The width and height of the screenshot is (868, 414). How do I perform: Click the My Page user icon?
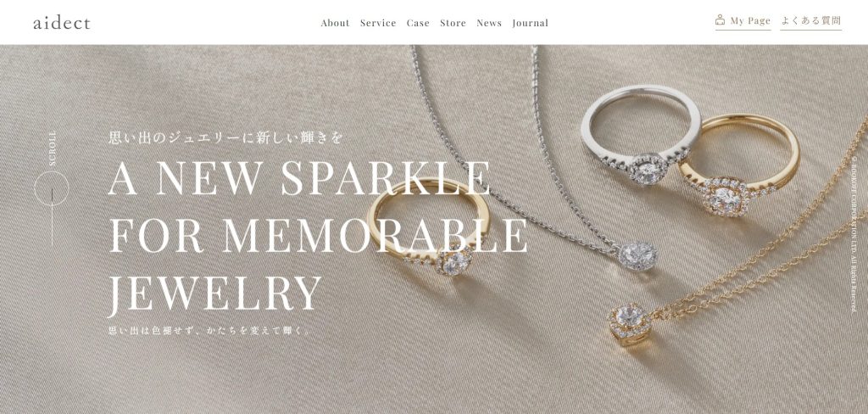pyautogui.click(x=720, y=20)
